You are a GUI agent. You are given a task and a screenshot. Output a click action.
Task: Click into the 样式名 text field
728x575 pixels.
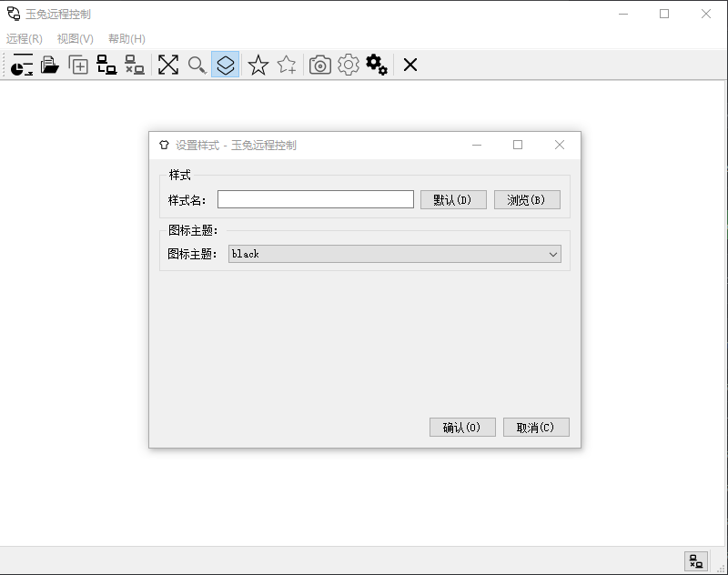(315, 199)
